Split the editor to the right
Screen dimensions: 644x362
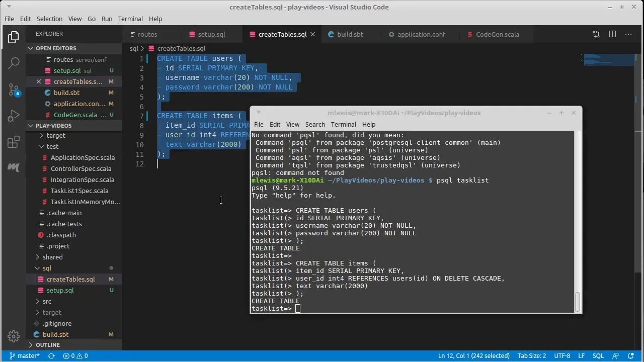pyautogui.click(x=612, y=34)
